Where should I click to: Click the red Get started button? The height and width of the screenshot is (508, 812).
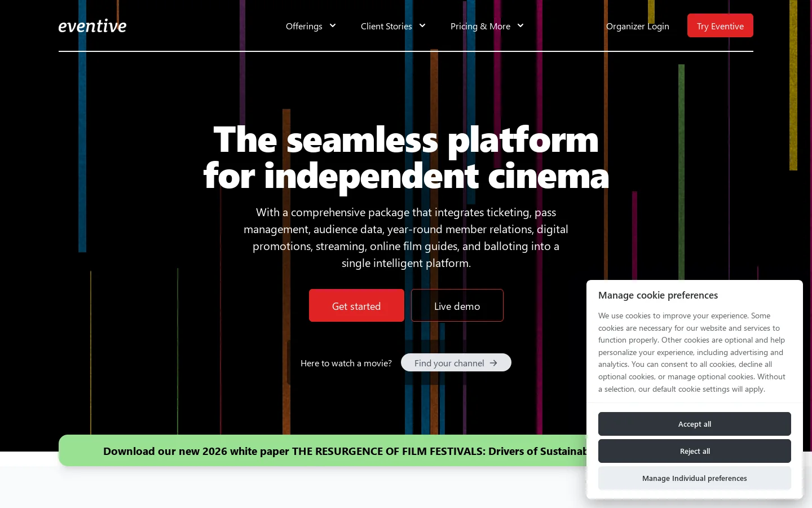[356, 305]
